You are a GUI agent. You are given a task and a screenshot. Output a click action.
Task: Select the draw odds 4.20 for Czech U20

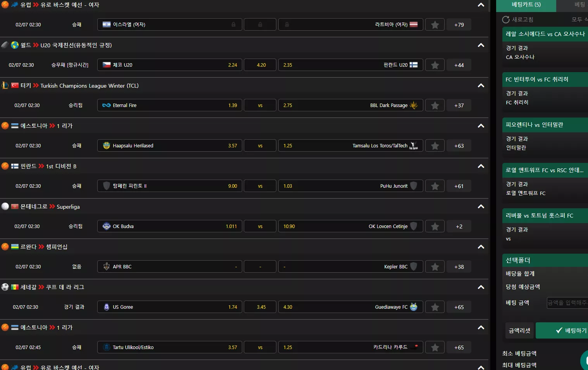tap(260, 65)
